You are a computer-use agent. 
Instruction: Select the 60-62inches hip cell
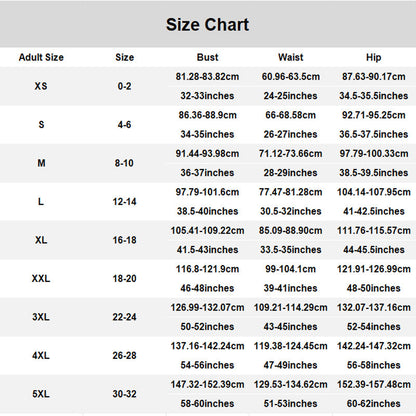pyautogui.click(x=374, y=404)
